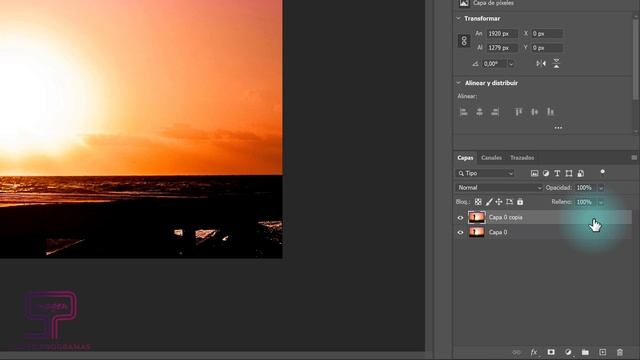The height and width of the screenshot is (360, 640).
Task: Toggle prevent artboard auto-nesting lock
Action: click(x=509, y=202)
